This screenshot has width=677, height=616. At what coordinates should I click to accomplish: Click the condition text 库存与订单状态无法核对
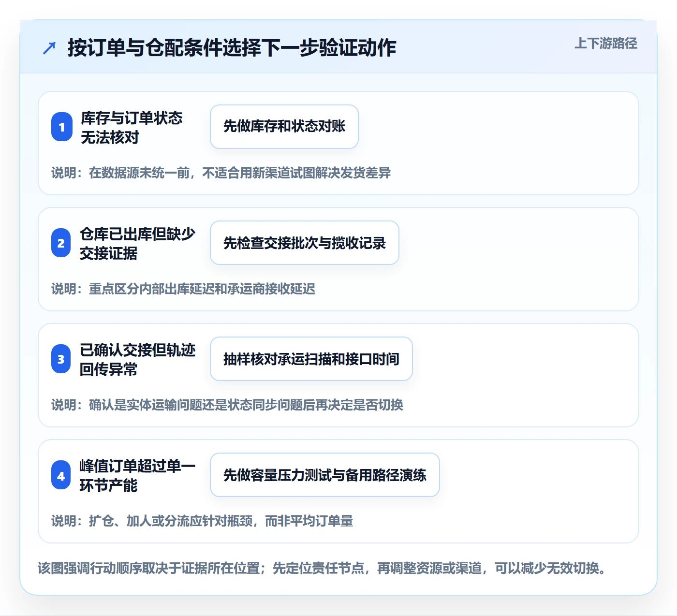point(132,127)
